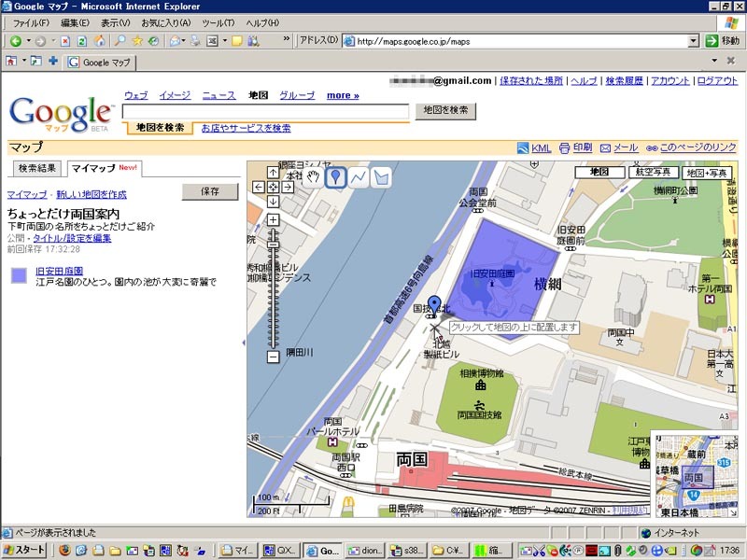Click the overview minimap thumbnail

coord(695,476)
